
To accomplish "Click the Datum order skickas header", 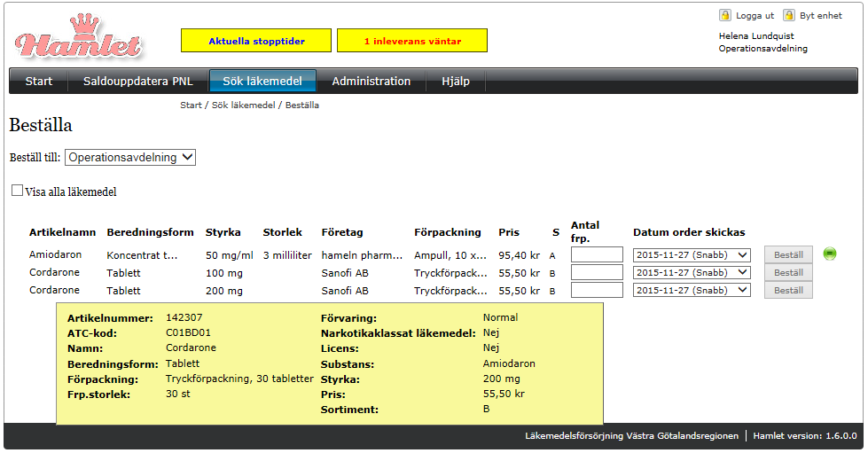I will point(689,232).
